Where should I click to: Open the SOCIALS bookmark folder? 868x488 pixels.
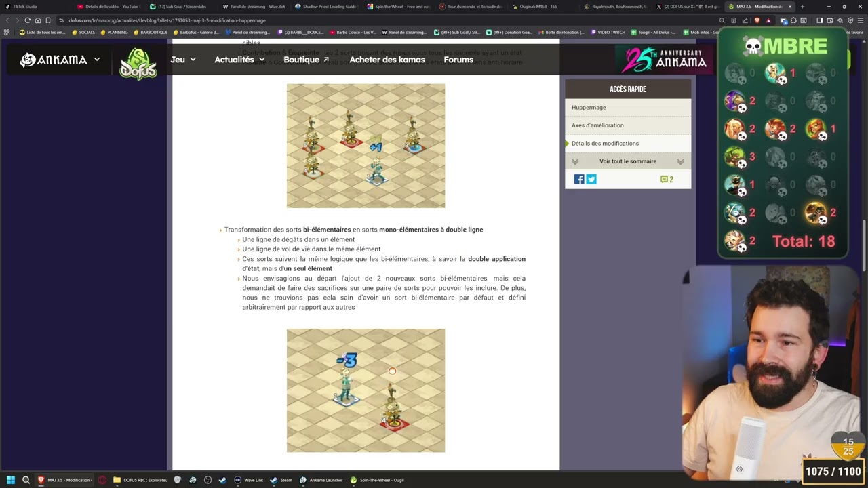(x=83, y=32)
